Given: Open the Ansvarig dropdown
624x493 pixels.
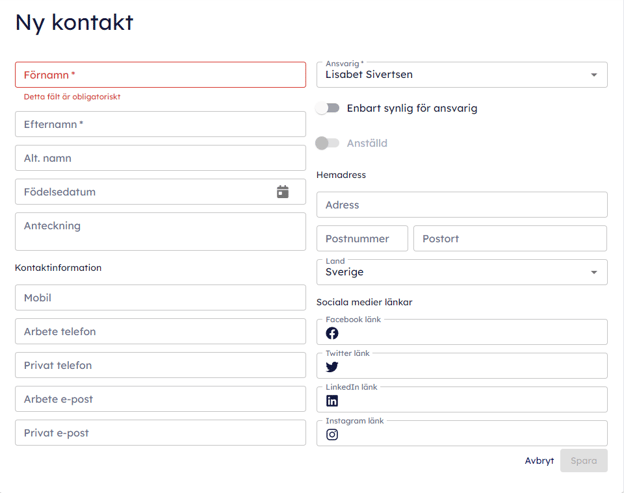Looking at the screenshot, I should (461, 75).
